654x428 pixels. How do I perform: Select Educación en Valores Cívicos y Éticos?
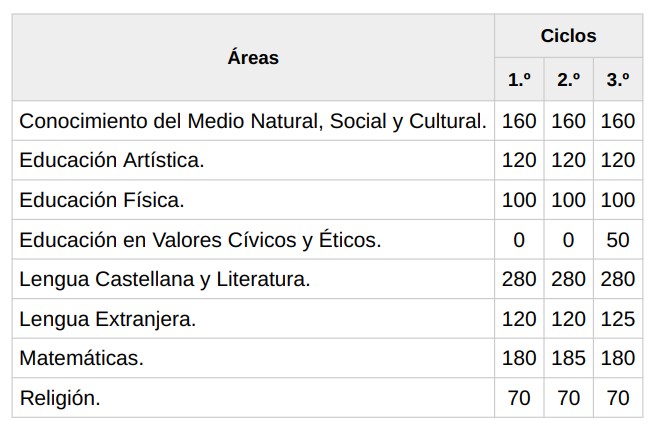pyautogui.click(x=200, y=240)
